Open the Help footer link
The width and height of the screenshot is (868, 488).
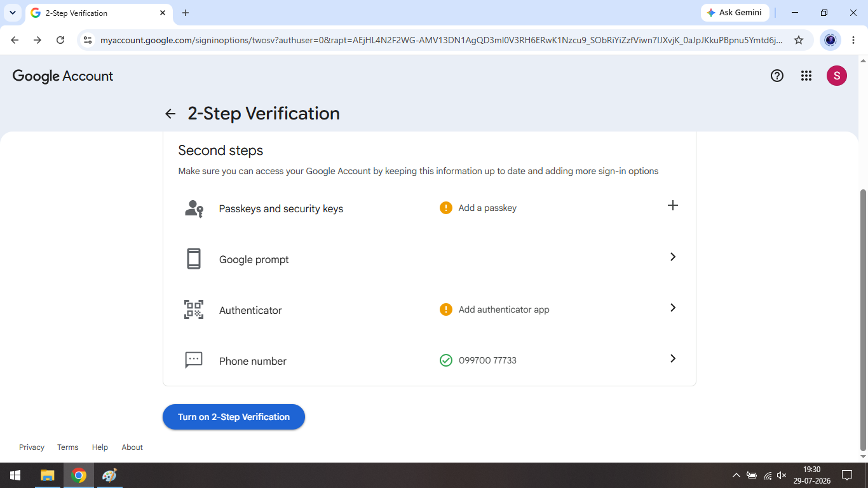[x=100, y=447]
